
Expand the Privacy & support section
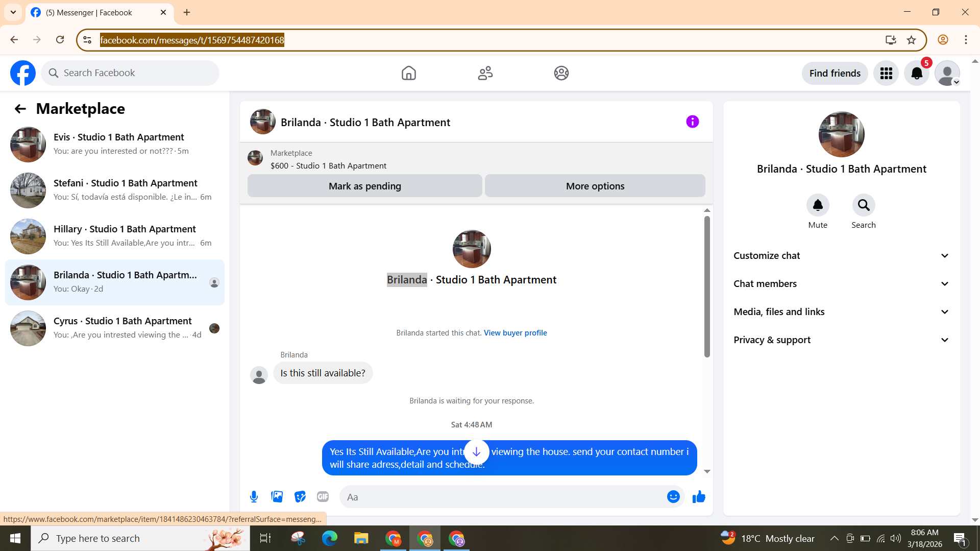[841, 340]
